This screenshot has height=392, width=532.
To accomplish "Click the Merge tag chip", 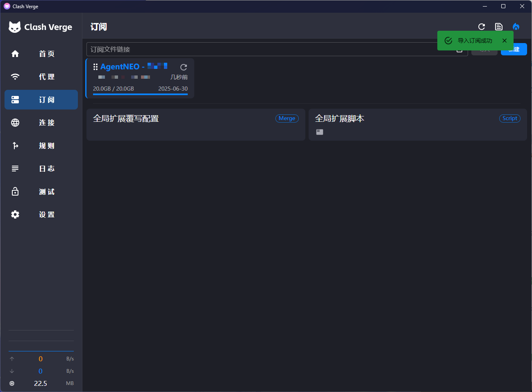I will [287, 119].
